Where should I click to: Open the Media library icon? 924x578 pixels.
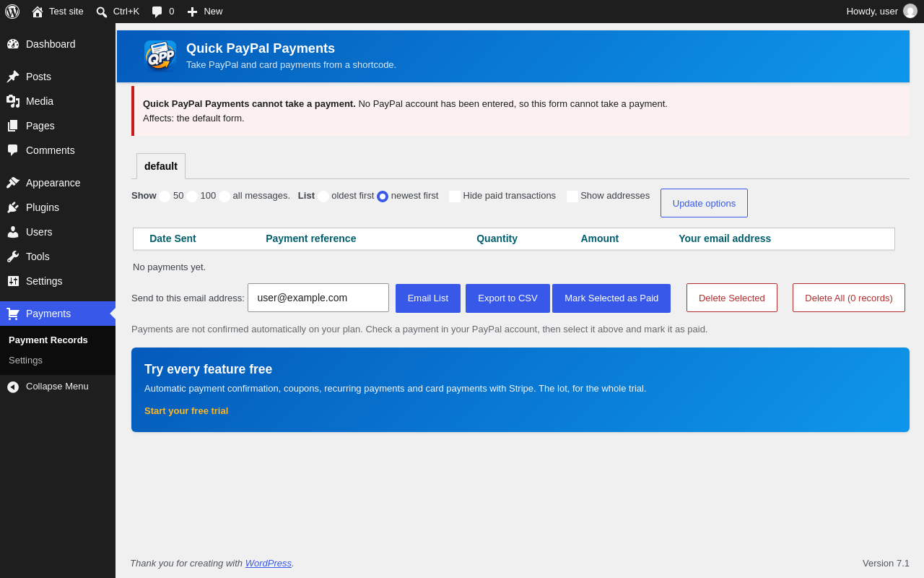(13, 101)
